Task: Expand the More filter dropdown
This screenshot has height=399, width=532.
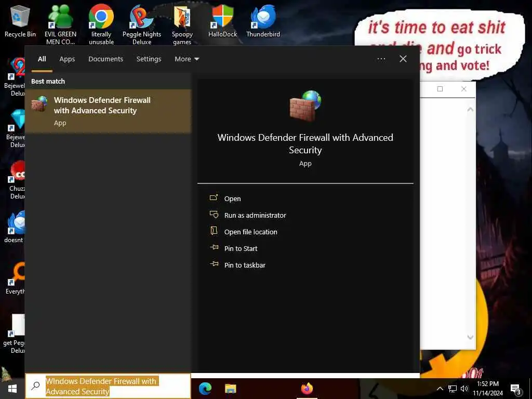Action: pyautogui.click(x=187, y=59)
